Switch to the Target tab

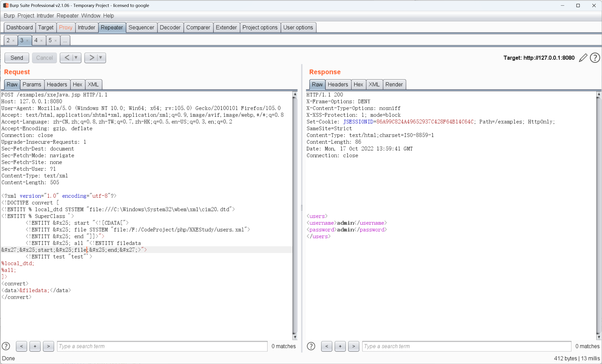(x=46, y=27)
